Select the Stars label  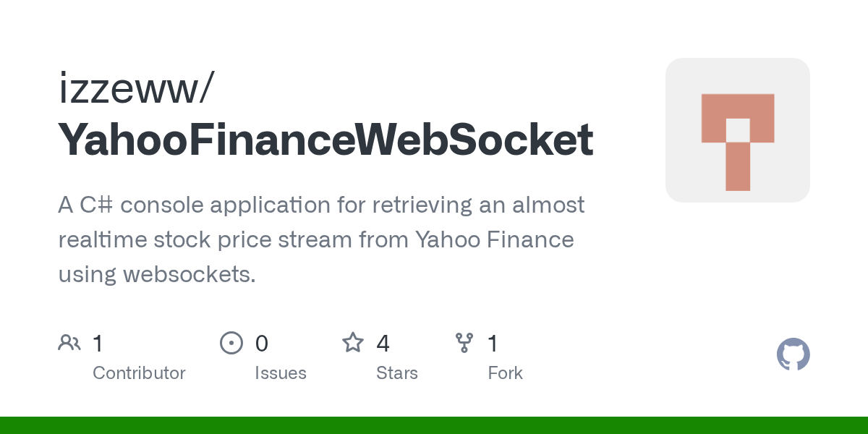coord(397,373)
